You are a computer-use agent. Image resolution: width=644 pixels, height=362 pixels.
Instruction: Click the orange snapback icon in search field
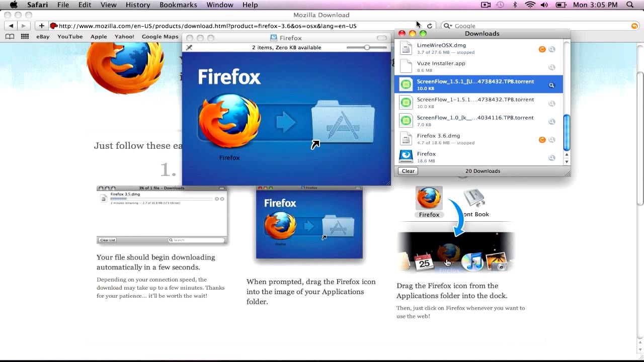point(634,26)
